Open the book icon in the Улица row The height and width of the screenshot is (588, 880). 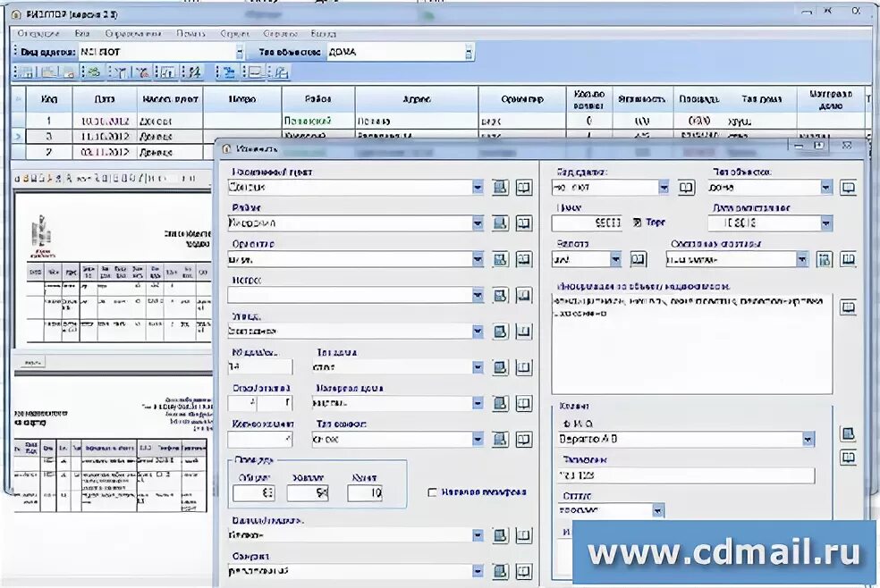[524, 332]
